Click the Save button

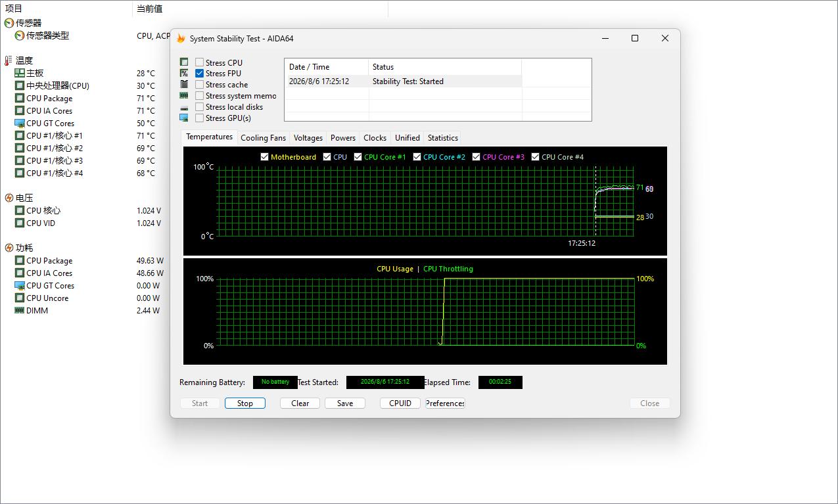click(345, 403)
